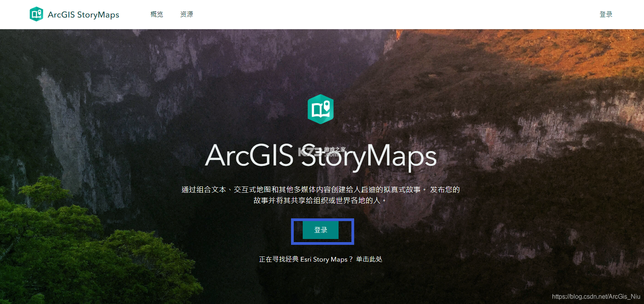Click the ArcGIS StoryMaps title in header
Image resolution: width=644 pixels, height=304 pixels.
[83, 15]
